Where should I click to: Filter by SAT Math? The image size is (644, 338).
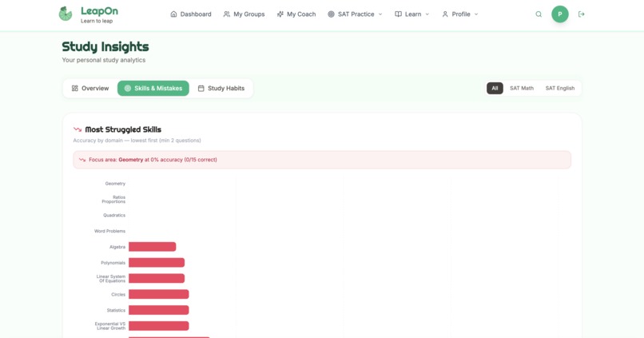522,89
